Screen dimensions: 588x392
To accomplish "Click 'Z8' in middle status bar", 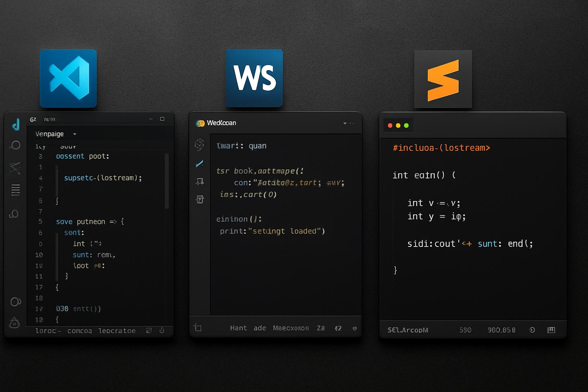I will [321, 328].
